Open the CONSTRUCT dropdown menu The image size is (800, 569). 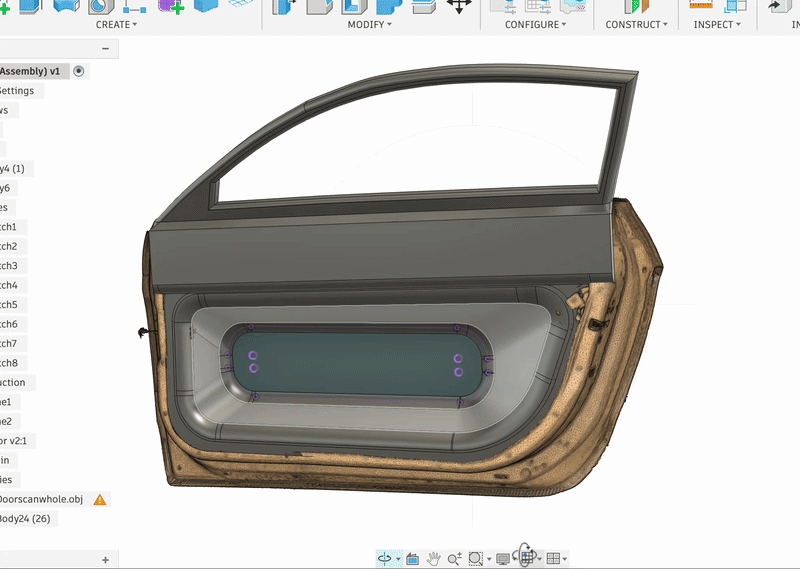[636, 24]
